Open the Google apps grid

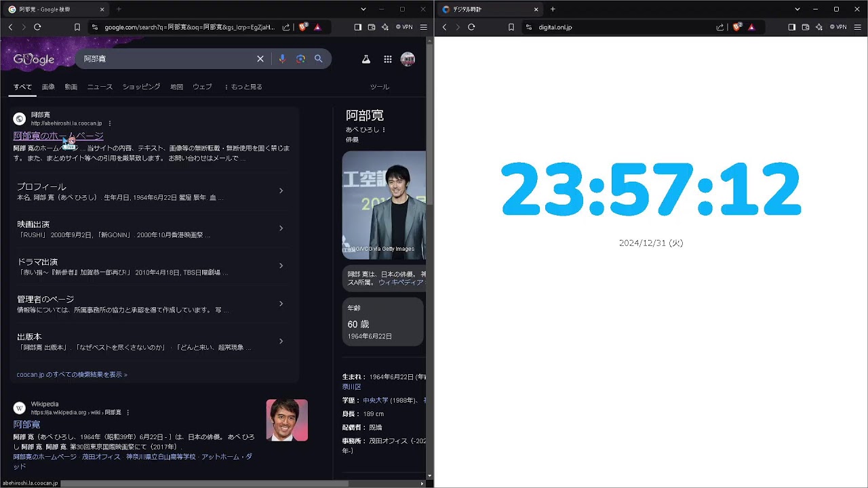click(x=388, y=59)
